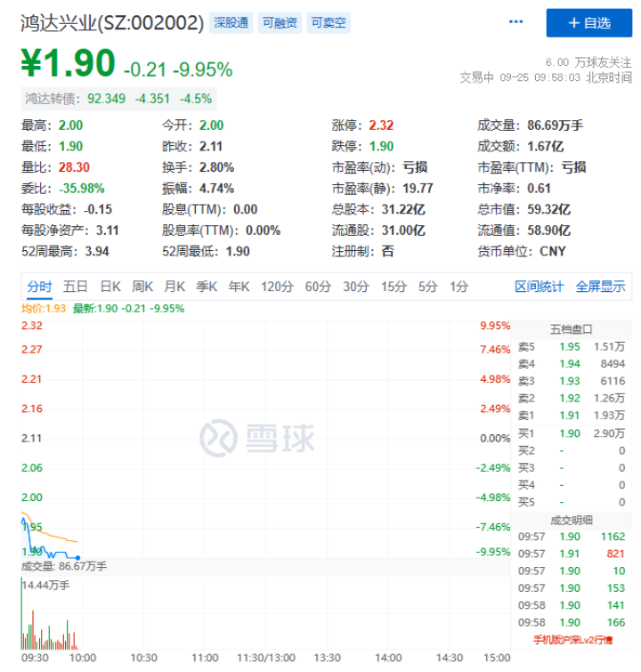Click the 09:57 trade at 1.91
Image resolution: width=641 pixels, height=672 pixels.
pyautogui.click(x=571, y=554)
